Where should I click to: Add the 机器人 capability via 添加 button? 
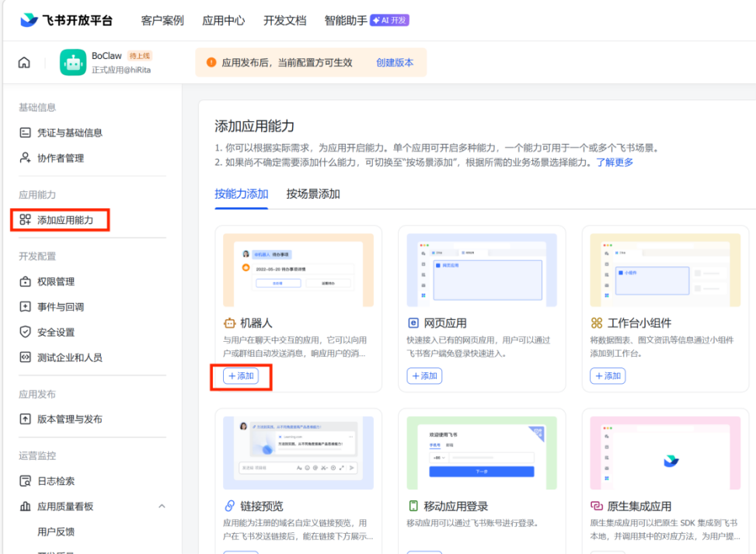[x=241, y=376]
